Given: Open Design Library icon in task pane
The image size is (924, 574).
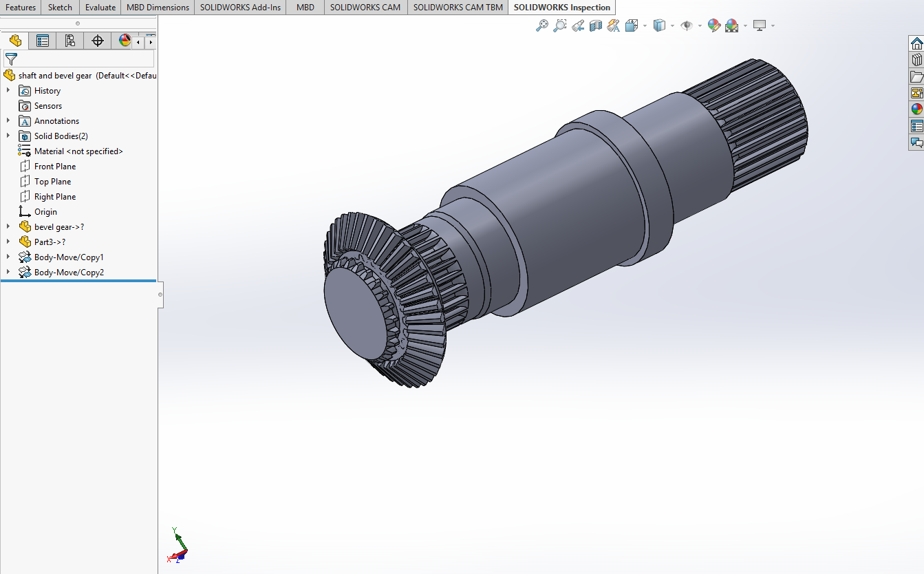Looking at the screenshot, I should [916, 60].
